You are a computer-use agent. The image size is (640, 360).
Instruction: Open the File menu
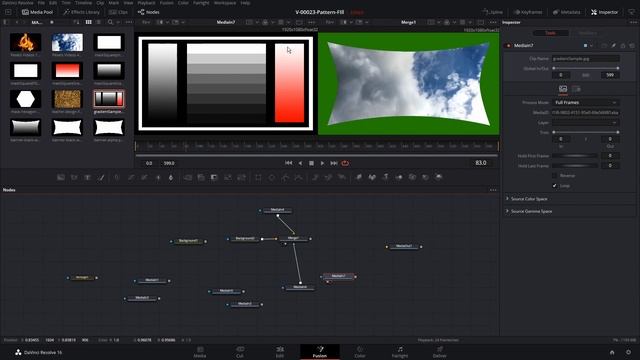pyautogui.click(x=41, y=3)
